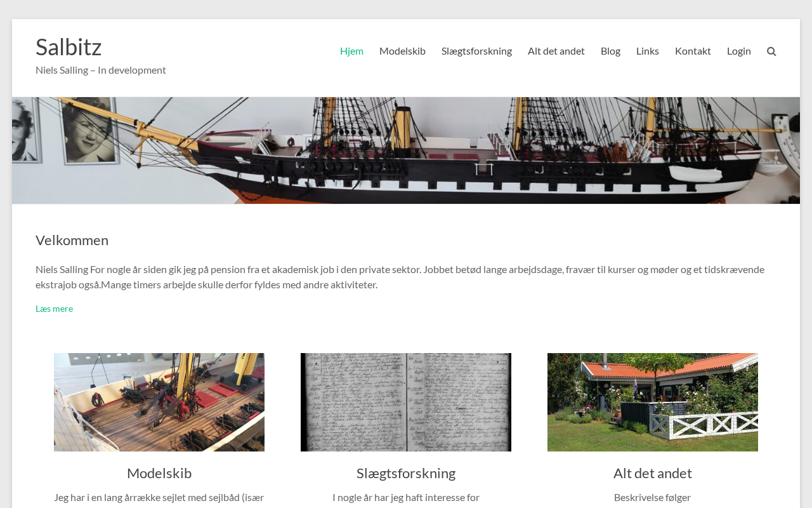The height and width of the screenshot is (508, 812).
Task: Follow the Læs mere link
Action: (x=54, y=309)
